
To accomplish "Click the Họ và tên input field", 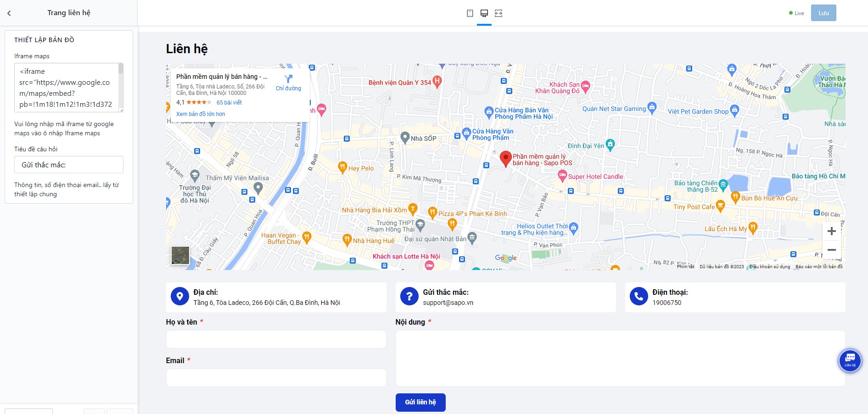I will click(x=276, y=340).
